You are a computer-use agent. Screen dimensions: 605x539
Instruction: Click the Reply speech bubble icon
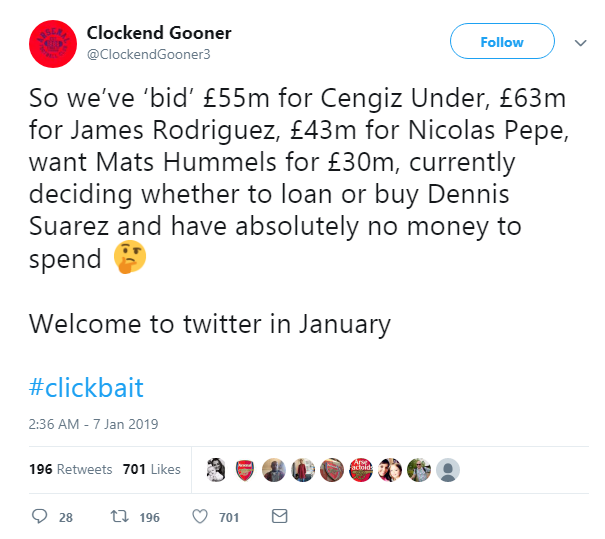(40, 516)
